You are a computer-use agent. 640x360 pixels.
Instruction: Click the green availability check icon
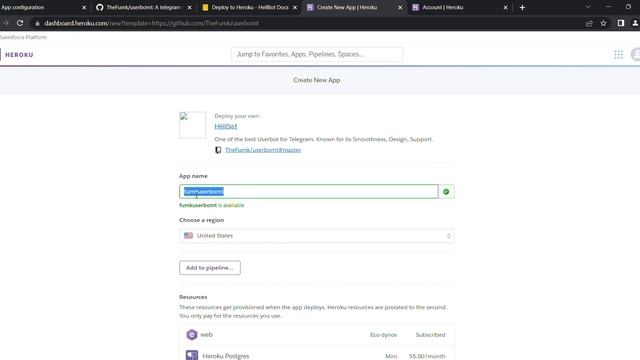[x=446, y=191]
